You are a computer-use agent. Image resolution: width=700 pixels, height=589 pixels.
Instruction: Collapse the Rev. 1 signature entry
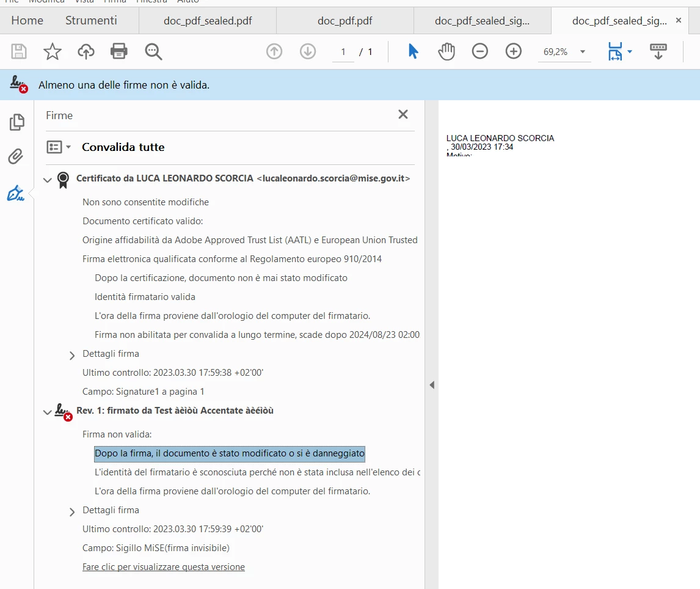coord(47,412)
